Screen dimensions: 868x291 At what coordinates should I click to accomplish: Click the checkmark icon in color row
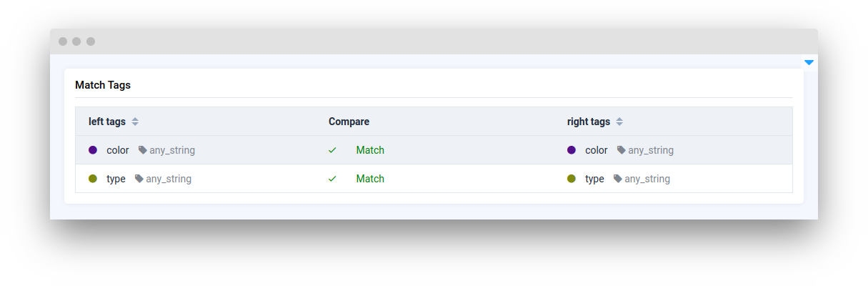pos(332,150)
